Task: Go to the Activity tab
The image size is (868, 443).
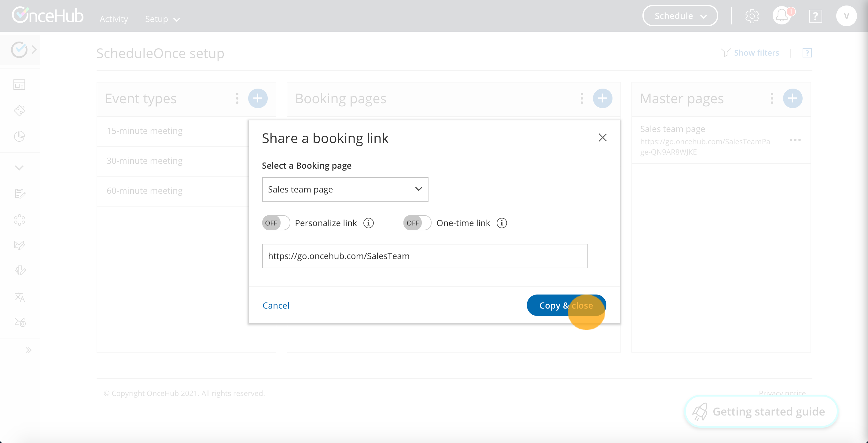Action: coord(114,19)
